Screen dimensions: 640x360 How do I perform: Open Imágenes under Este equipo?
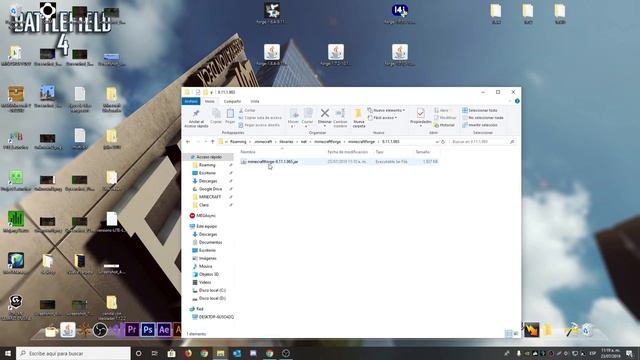[x=207, y=258]
